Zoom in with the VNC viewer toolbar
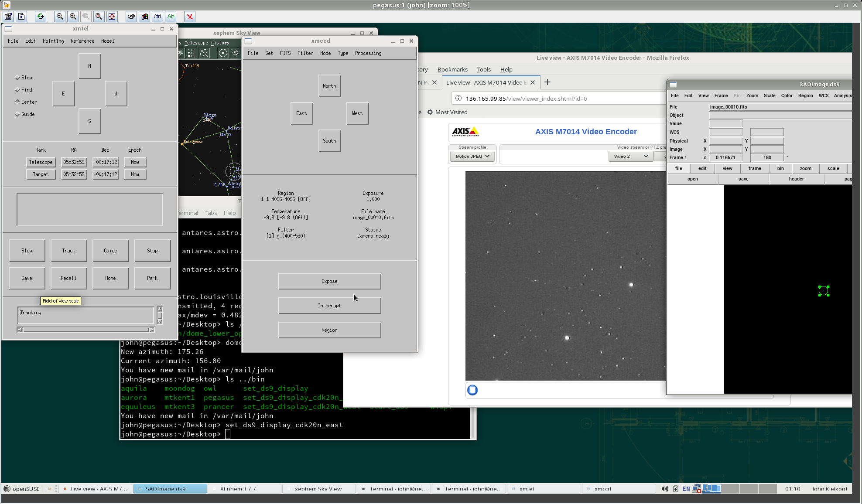Screen dimensions: 862x504 [73, 17]
